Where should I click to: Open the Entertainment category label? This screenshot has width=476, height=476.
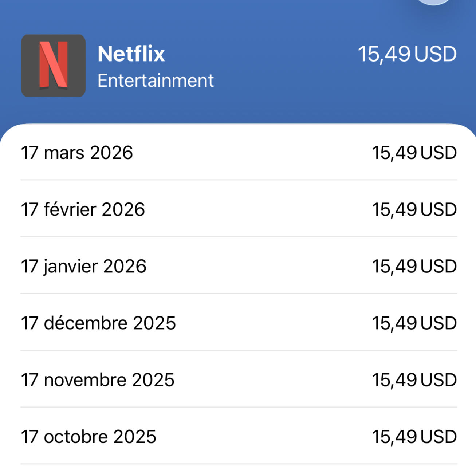click(156, 80)
